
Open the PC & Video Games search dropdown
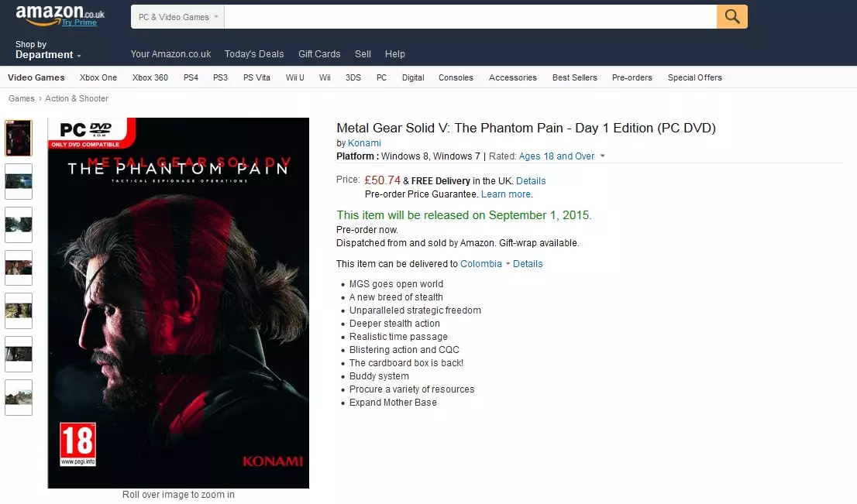[177, 17]
